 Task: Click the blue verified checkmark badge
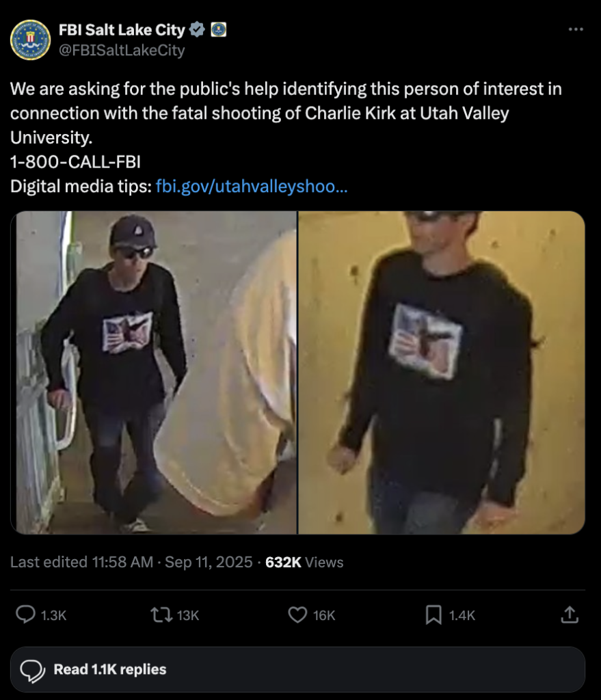click(x=197, y=30)
